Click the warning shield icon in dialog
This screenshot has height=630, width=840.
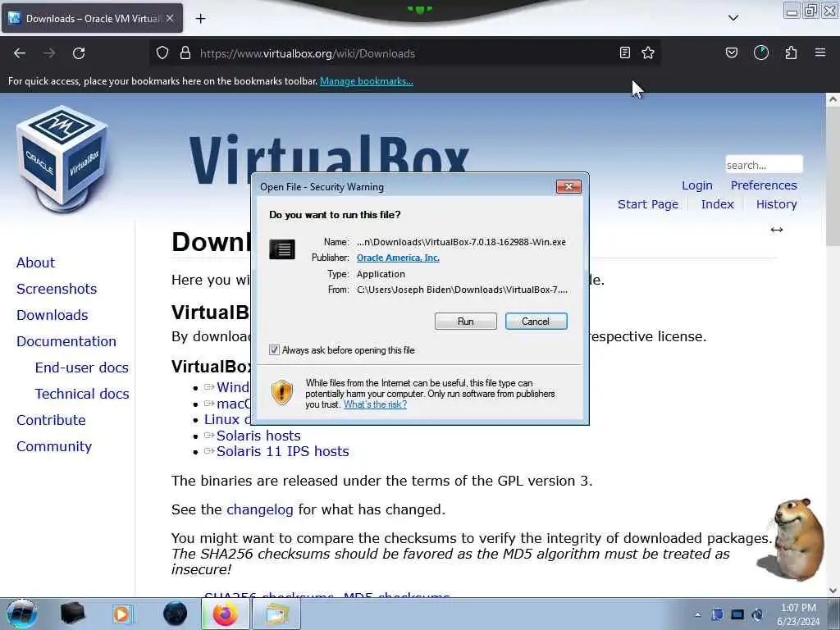[282, 392]
